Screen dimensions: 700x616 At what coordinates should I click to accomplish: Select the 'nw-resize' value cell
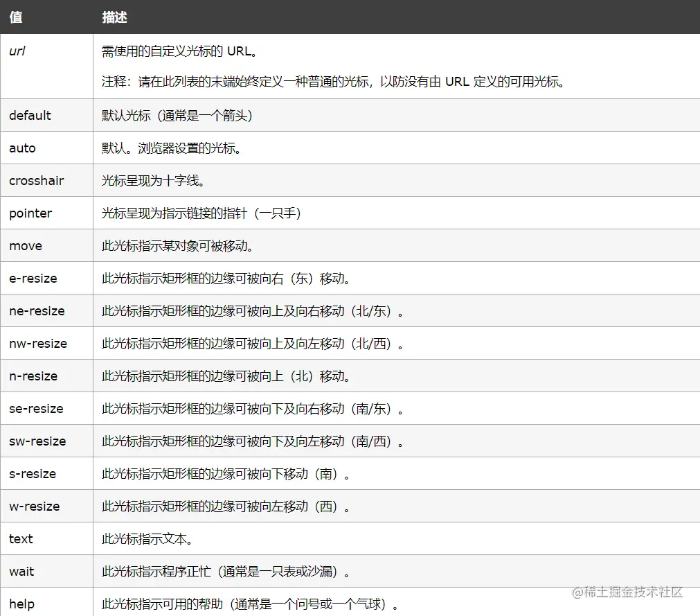click(46, 344)
